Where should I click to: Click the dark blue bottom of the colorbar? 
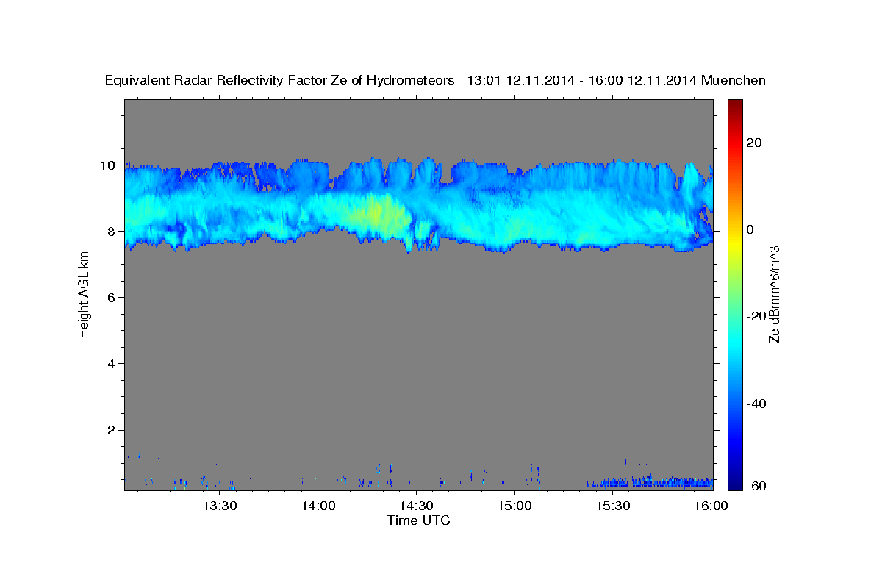point(735,481)
